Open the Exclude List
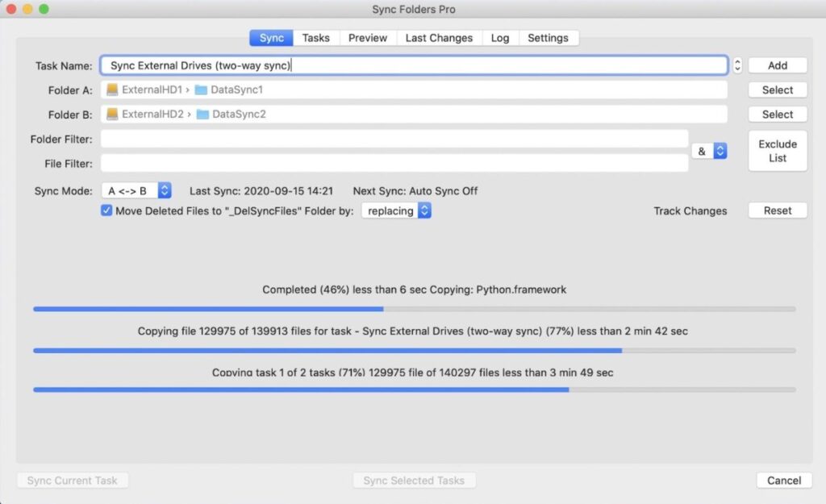The image size is (826, 504). tap(778, 151)
